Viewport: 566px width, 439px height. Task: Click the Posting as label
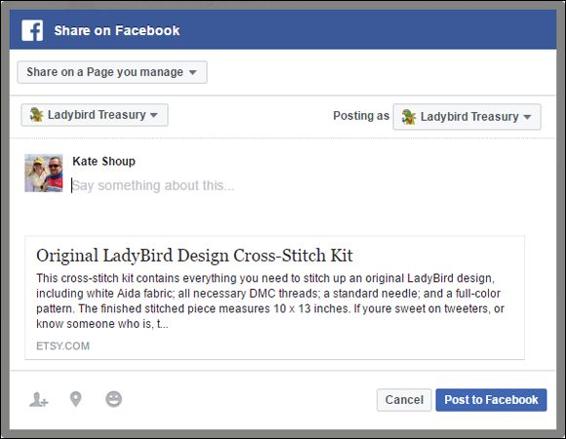pos(361,116)
